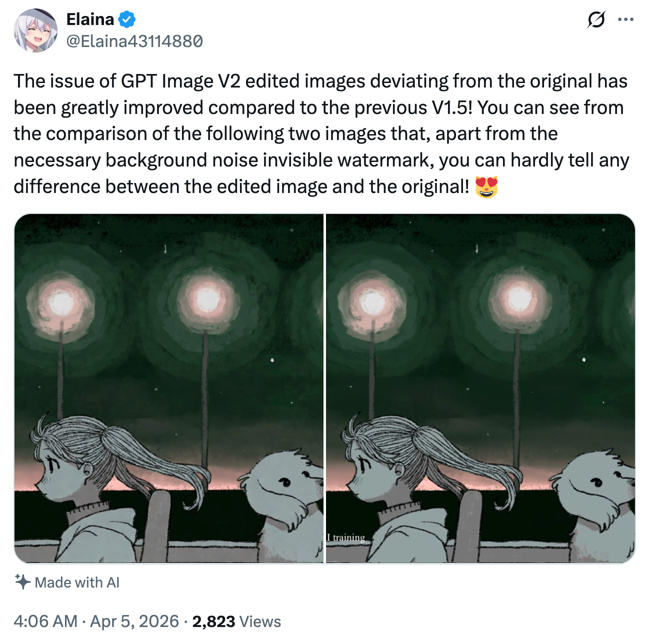The height and width of the screenshot is (644, 645).
Task: Click the 'I training' watermark on the right image
Action: point(345,537)
